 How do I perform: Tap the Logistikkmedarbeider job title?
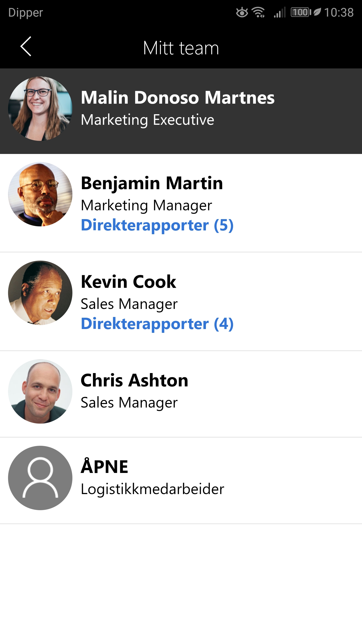click(152, 489)
